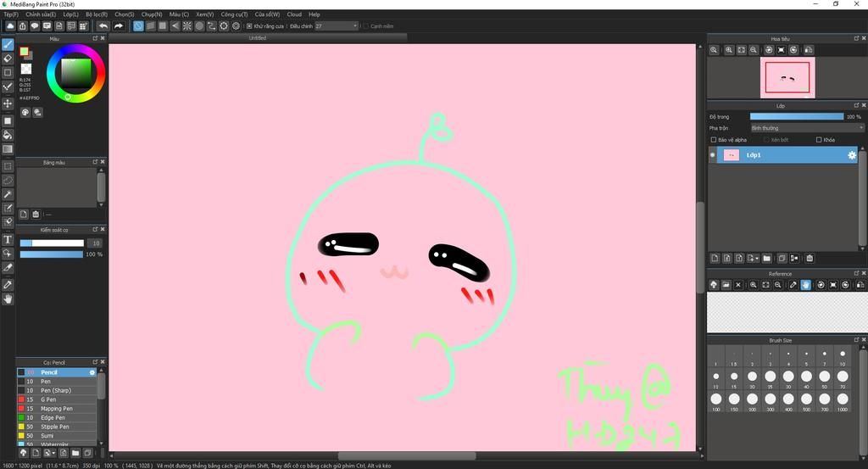Click the brush opacity 100% slider
Viewport: 868px width, 469px height.
pyautogui.click(x=52, y=254)
